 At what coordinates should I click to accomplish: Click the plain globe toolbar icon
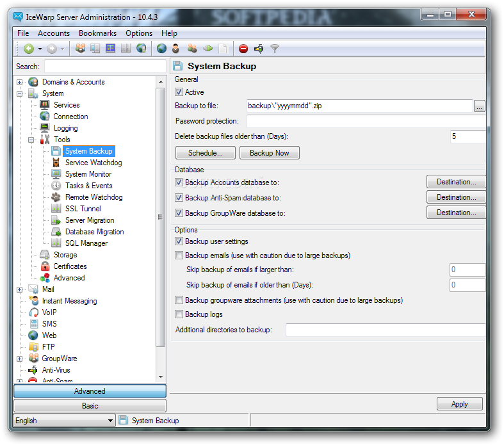[161, 49]
